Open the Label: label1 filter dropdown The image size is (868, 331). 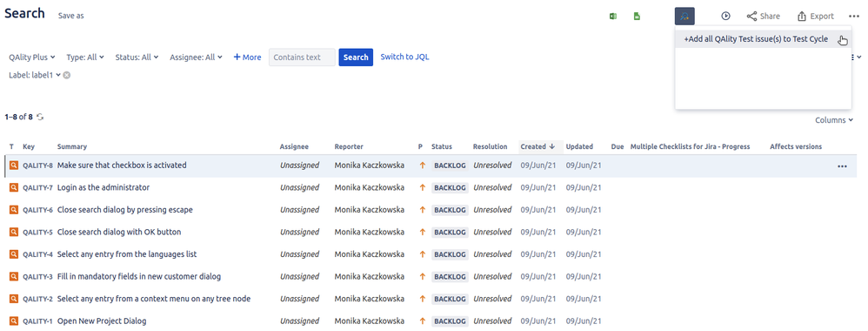[34, 76]
